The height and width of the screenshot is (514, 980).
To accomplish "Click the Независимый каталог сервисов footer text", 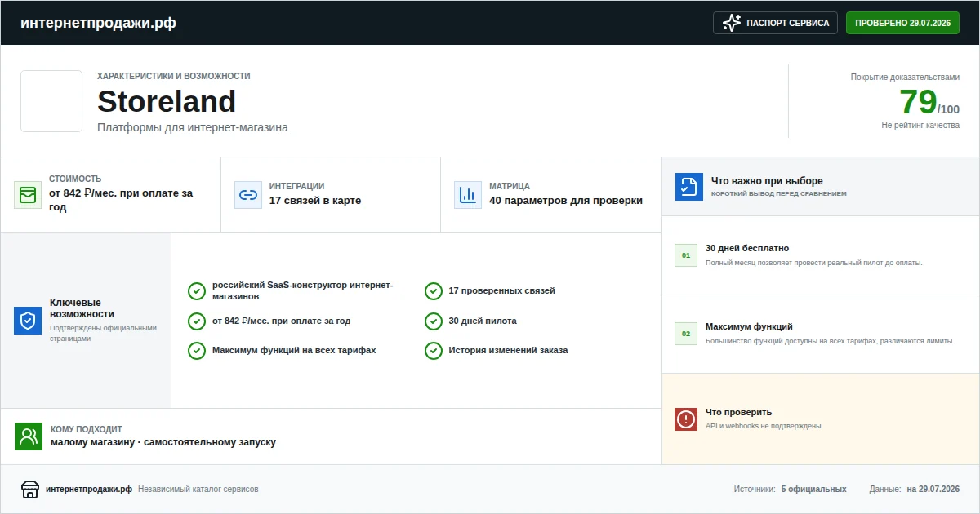I will 198,490.
